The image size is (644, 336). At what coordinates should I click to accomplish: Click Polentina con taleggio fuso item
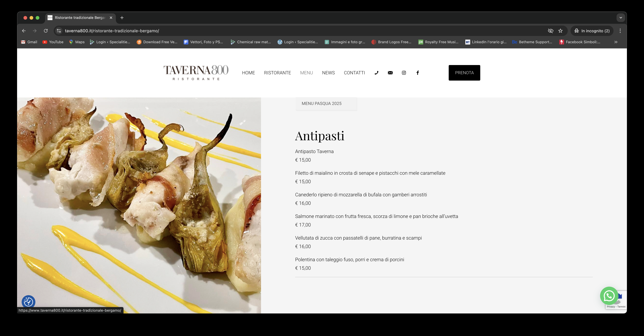click(x=349, y=260)
